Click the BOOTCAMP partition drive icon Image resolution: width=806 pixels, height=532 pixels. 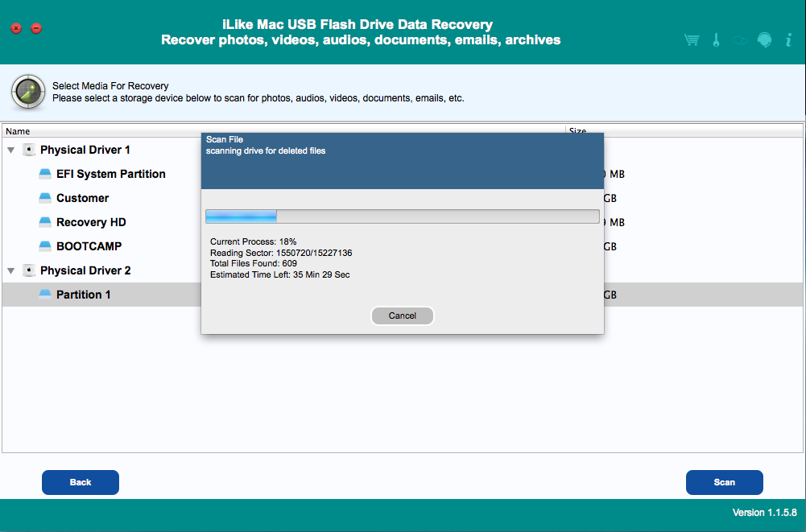(45, 246)
